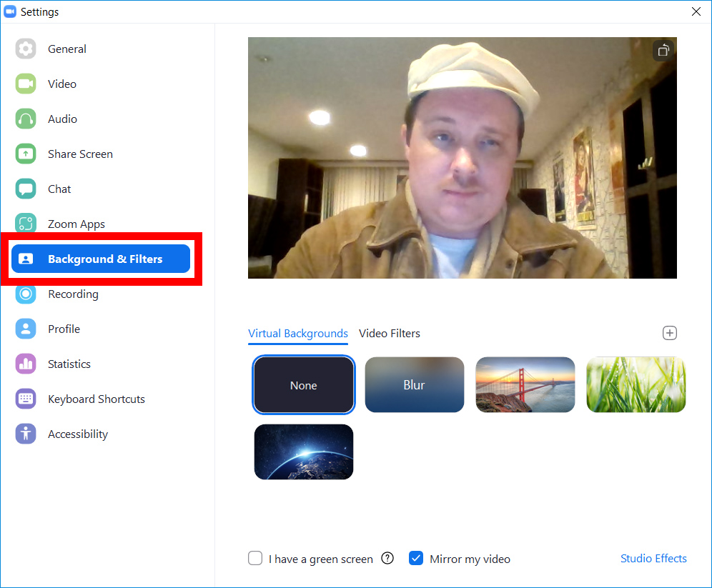The width and height of the screenshot is (712, 588).
Task: Switch to the Video Filters tab
Action: coord(390,334)
